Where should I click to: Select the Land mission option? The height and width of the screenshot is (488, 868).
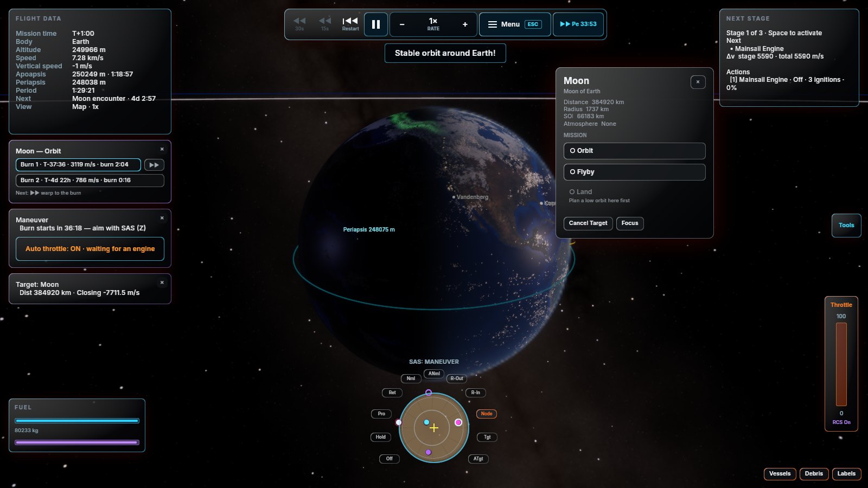634,196
